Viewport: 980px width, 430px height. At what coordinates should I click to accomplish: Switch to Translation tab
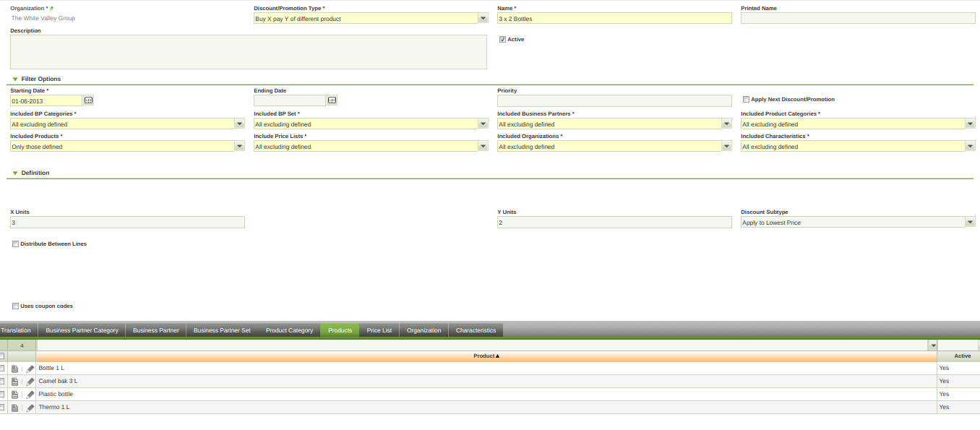[x=17, y=330]
